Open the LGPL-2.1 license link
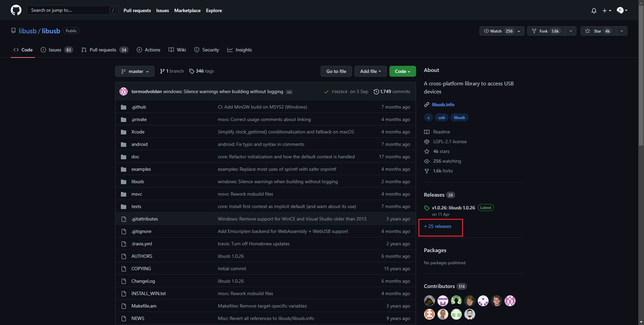 [445, 141]
